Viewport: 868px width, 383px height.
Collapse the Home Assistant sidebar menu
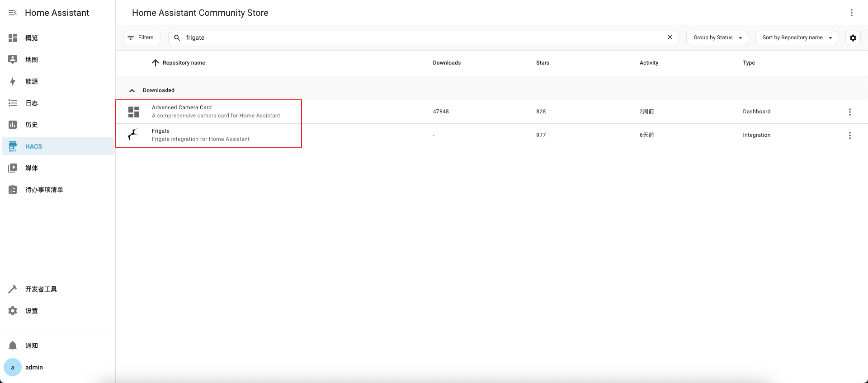coord(13,13)
